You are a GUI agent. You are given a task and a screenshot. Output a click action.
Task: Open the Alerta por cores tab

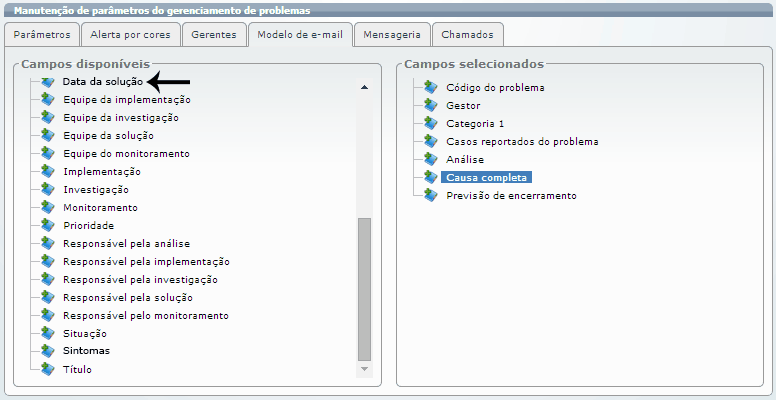click(130, 35)
